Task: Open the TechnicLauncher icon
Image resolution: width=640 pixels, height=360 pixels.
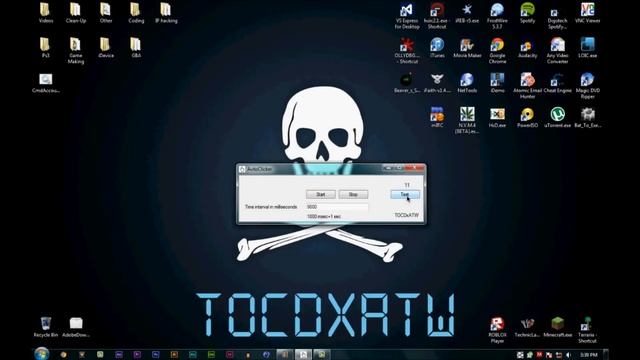Action: pyautogui.click(x=527, y=327)
